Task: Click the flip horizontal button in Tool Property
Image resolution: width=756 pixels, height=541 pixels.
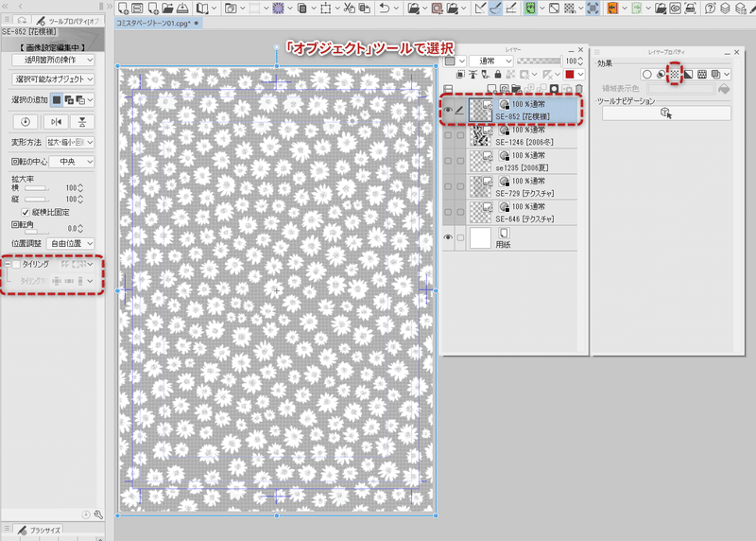Action: (56, 122)
